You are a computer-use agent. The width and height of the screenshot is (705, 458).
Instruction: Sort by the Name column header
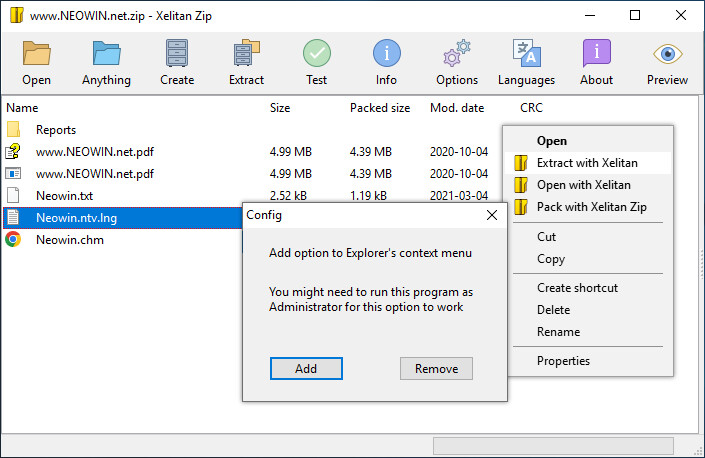(22, 108)
